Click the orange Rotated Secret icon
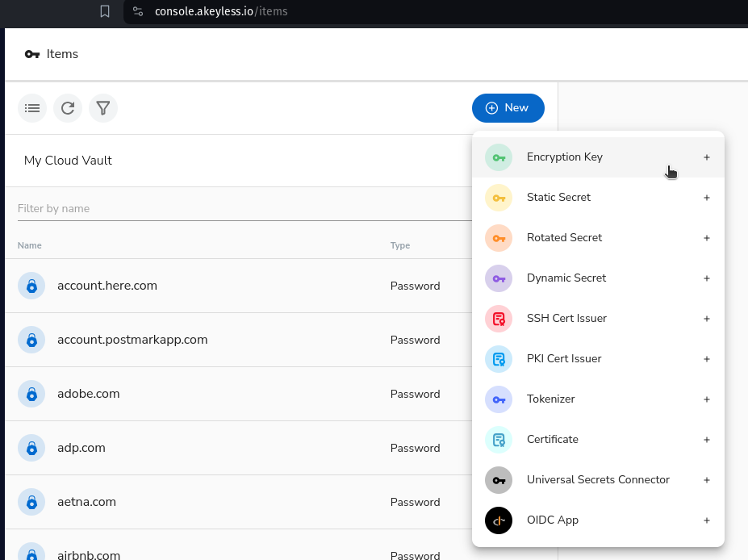This screenshot has width=748, height=560. pos(499,238)
